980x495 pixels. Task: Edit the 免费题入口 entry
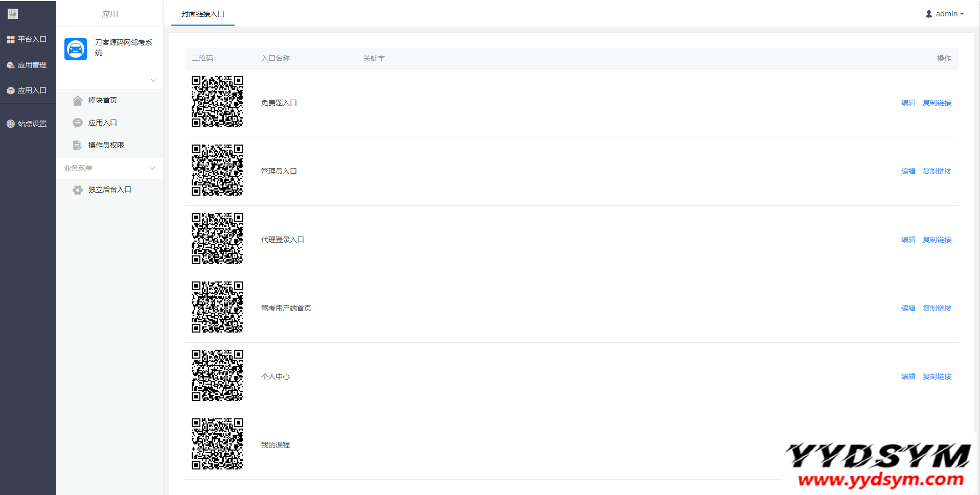point(908,103)
